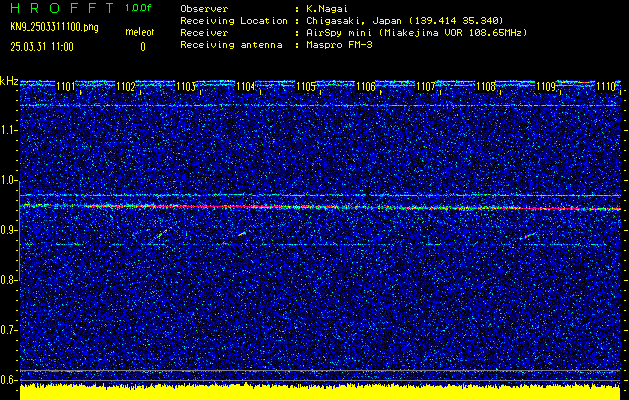
Task: Click the 1110 time marker
Action: (606, 86)
